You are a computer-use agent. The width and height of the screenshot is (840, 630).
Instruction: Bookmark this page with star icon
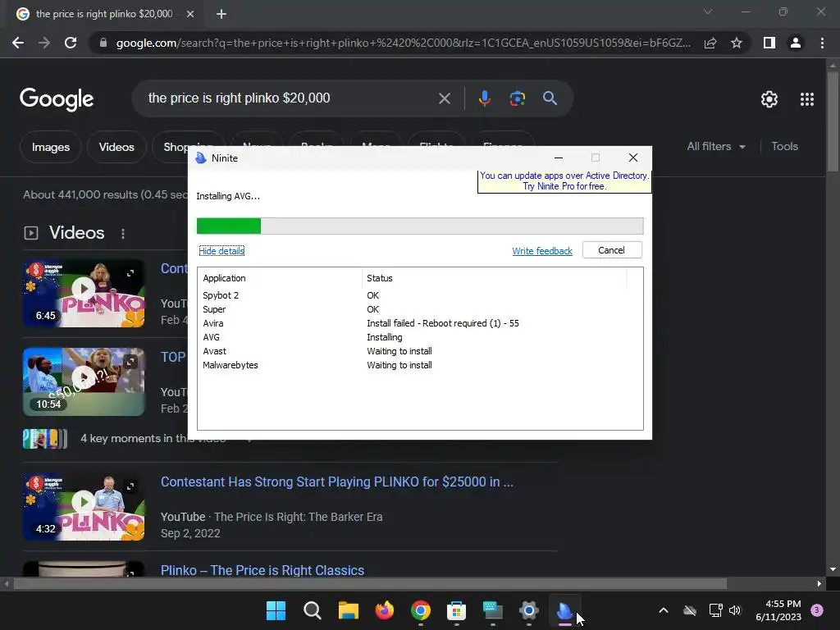tap(737, 43)
